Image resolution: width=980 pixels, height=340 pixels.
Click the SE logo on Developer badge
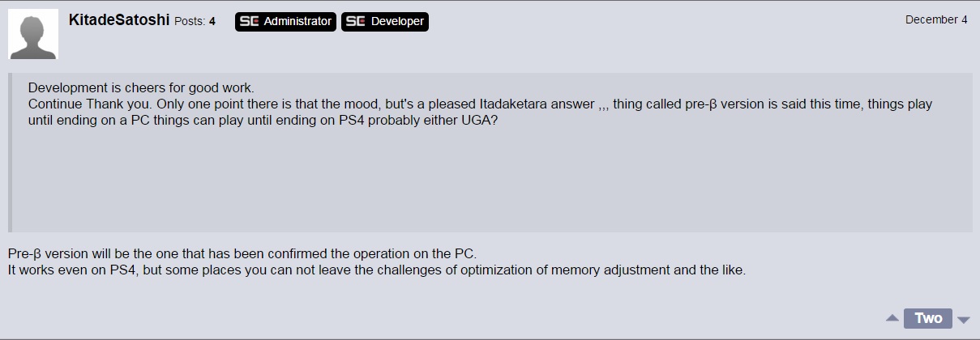click(x=355, y=22)
